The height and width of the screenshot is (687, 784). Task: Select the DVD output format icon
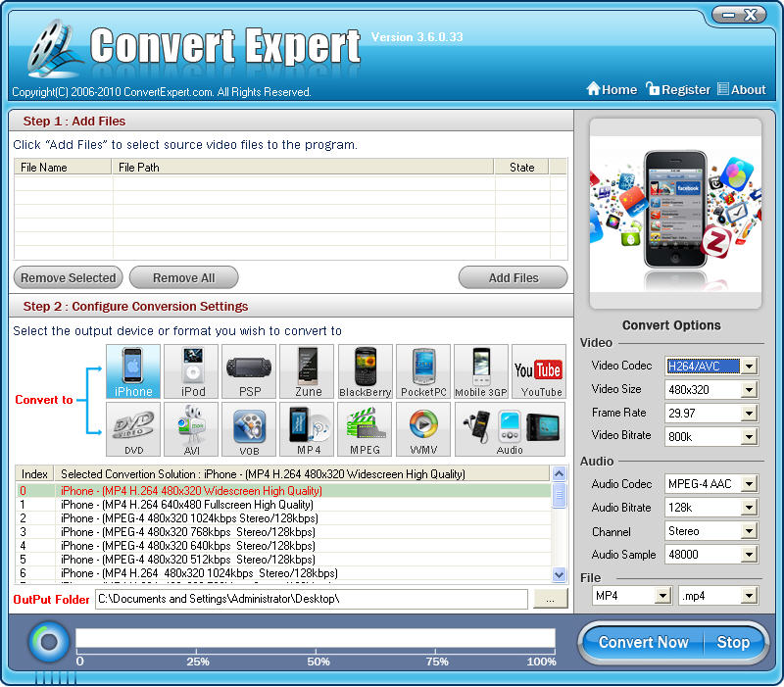point(133,429)
